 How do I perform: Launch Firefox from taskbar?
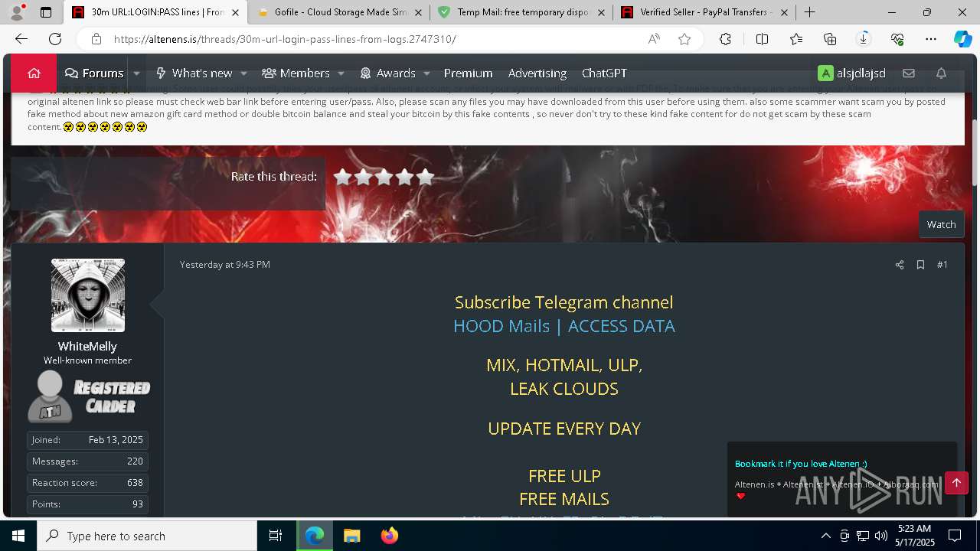389,536
